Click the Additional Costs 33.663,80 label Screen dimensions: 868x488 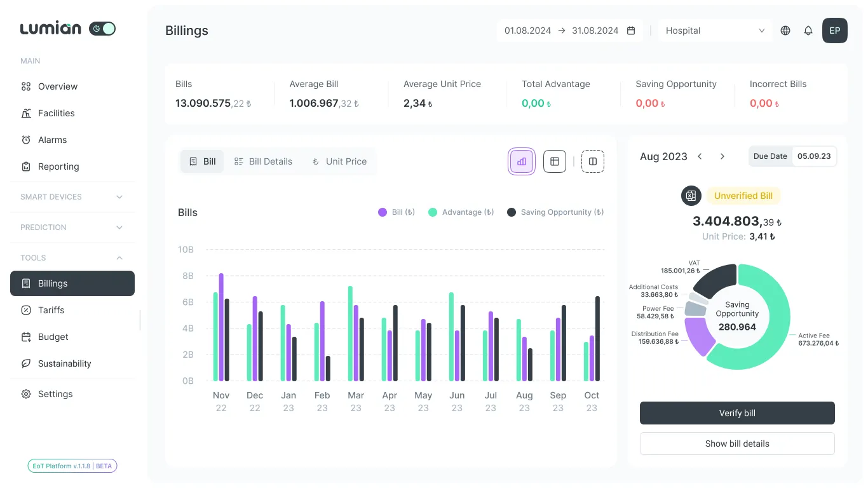pos(654,291)
